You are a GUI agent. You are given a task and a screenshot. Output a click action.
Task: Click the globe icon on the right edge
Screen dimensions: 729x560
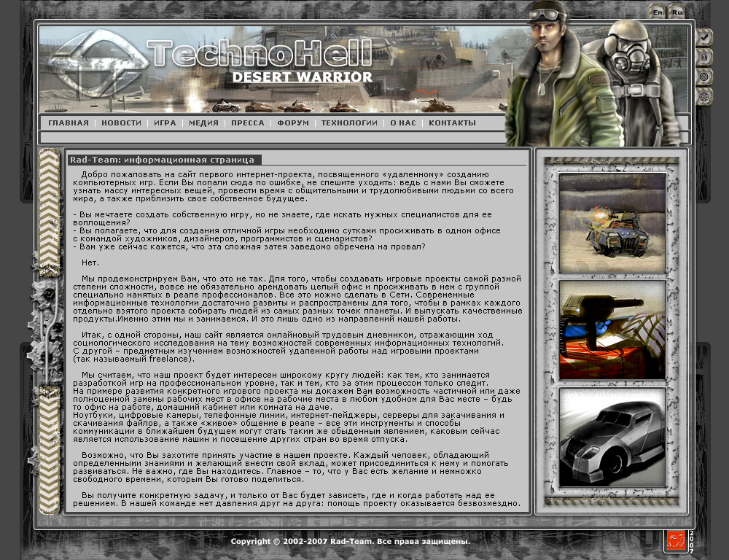pyautogui.click(x=704, y=97)
